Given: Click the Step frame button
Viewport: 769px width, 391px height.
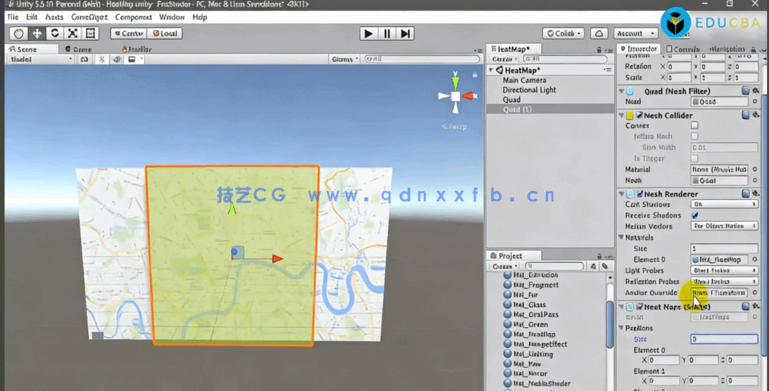Looking at the screenshot, I should (x=405, y=33).
